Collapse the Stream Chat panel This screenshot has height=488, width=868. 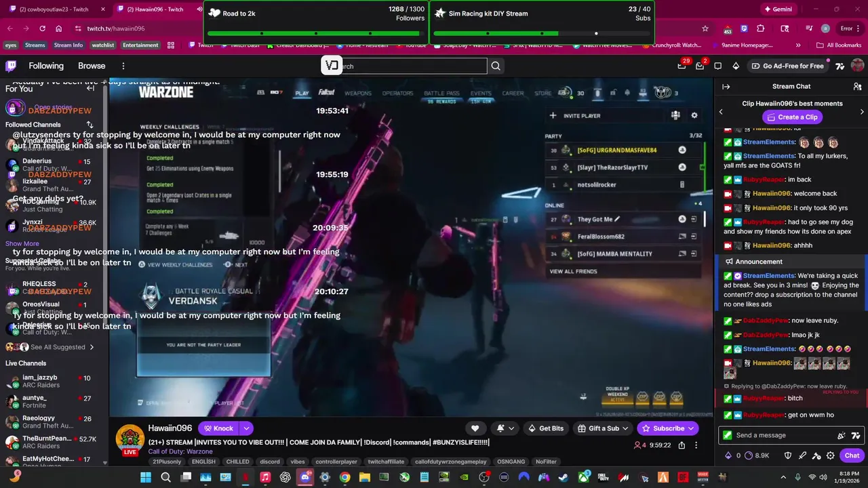coord(726,87)
